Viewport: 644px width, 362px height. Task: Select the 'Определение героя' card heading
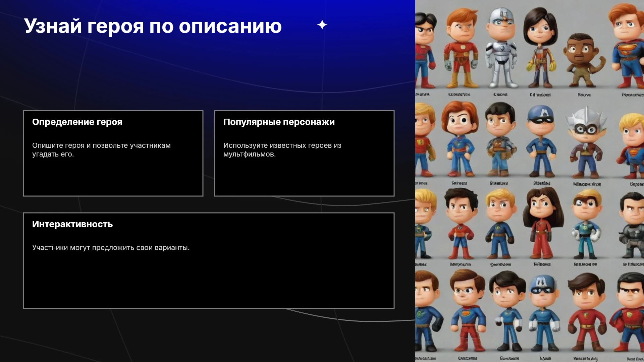coord(77,122)
